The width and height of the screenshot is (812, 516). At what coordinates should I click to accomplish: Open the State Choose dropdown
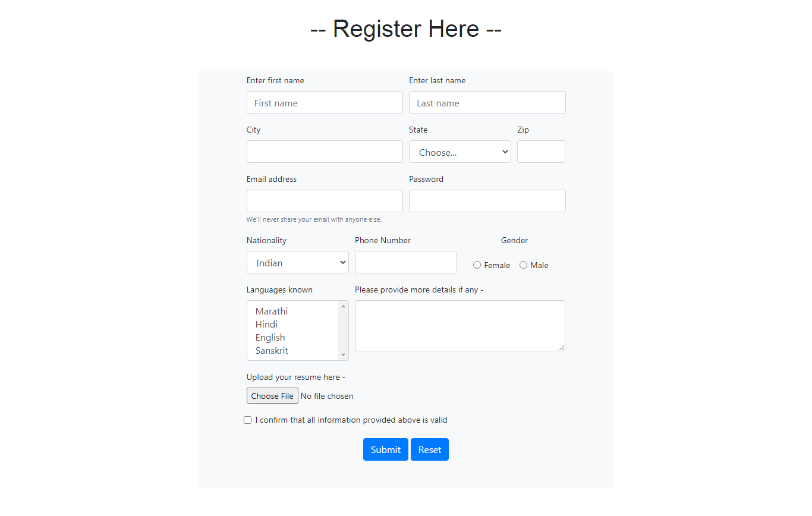pos(459,152)
